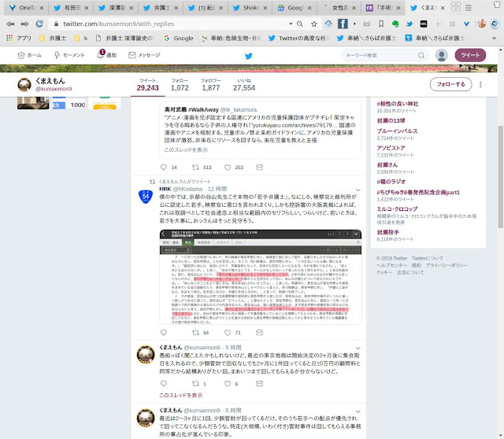Image resolution: width=504 pixels, height=439 pixels.
Task: Open モーメント in Twitter navigation
Action: (69, 55)
